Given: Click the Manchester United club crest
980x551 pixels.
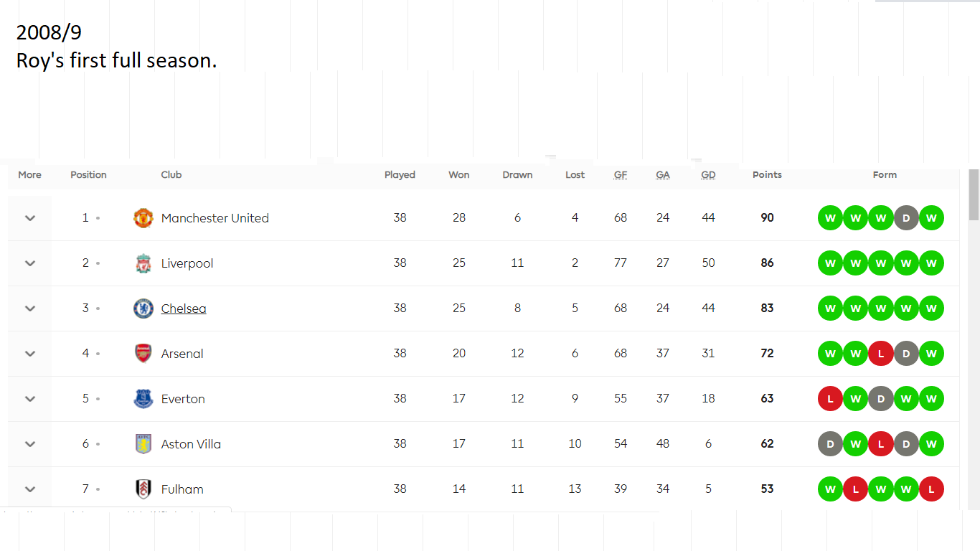Looking at the screenshot, I should coord(143,218).
